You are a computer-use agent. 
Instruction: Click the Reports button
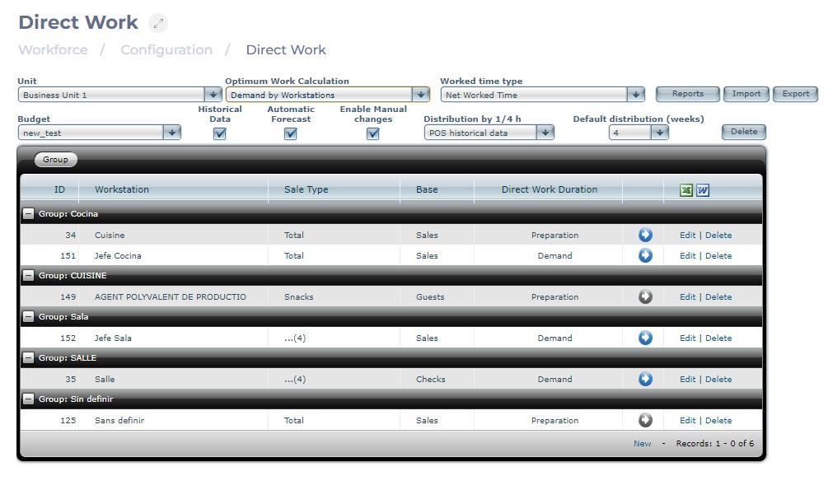point(687,94)
